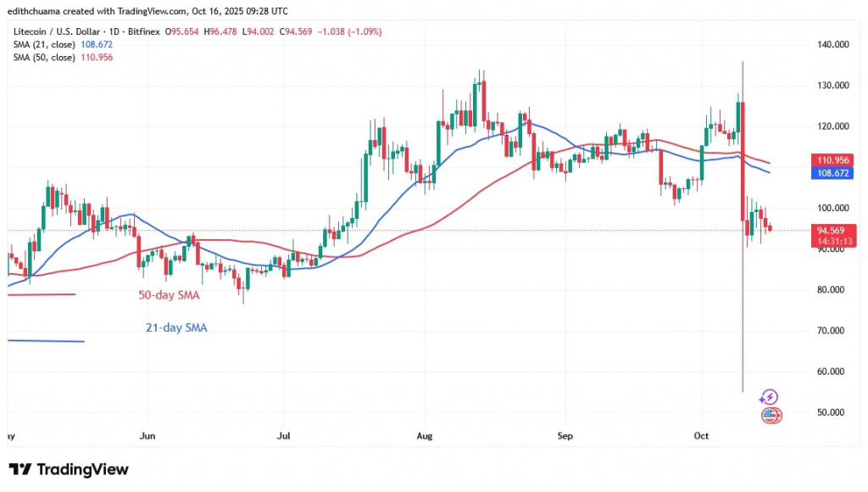Click the Oct label on time axis
Screen dimensions: 868x492
point(700,436)
